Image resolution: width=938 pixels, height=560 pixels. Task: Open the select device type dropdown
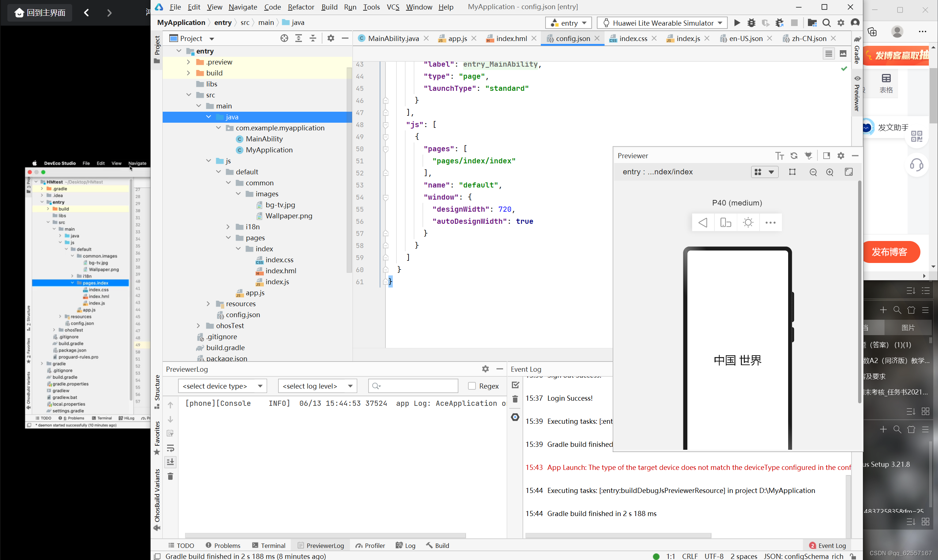pos(222,386)
